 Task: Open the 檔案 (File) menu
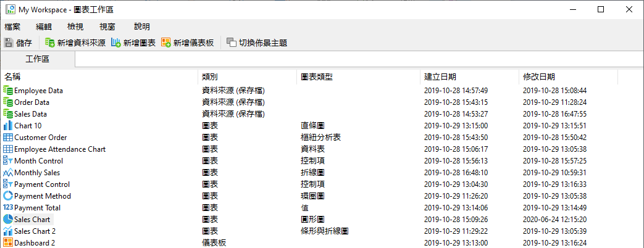coord(12,27)
